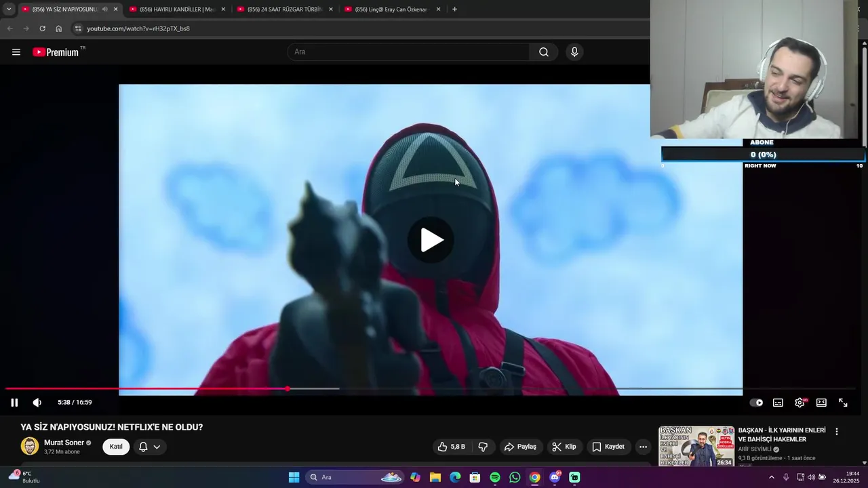Viewport: 868px width, 488px height.
Task: Save the video using the Kaydet button
Action: pyautogui.click(x=608, y=447)
